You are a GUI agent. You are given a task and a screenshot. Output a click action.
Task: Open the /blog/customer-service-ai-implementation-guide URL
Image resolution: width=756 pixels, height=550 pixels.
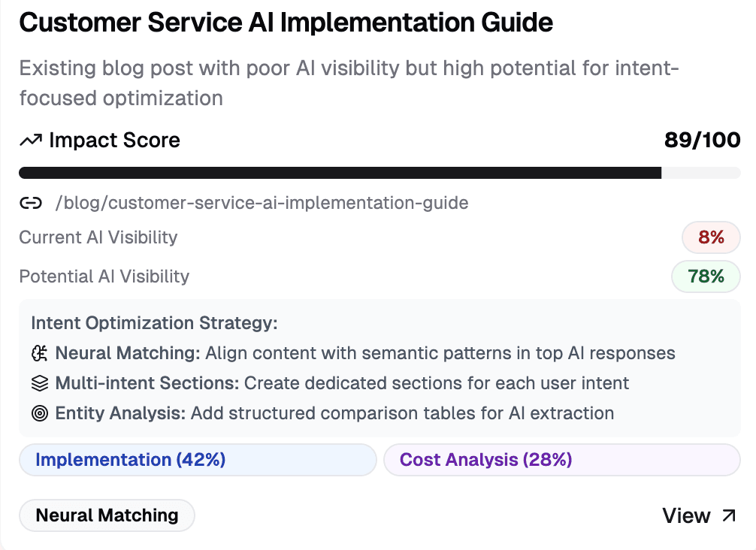[x=262, y=203]
